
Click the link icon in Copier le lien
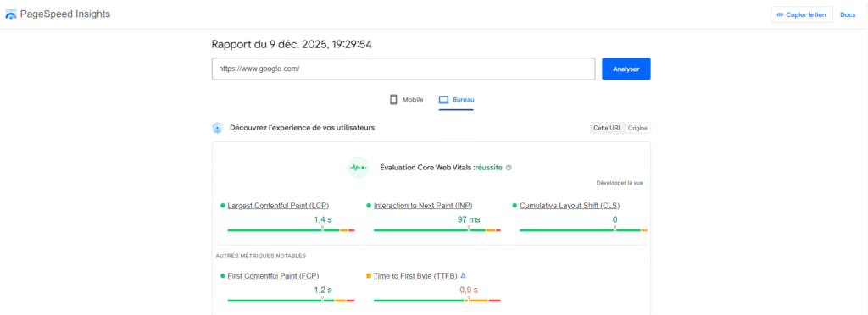point(780,15)
